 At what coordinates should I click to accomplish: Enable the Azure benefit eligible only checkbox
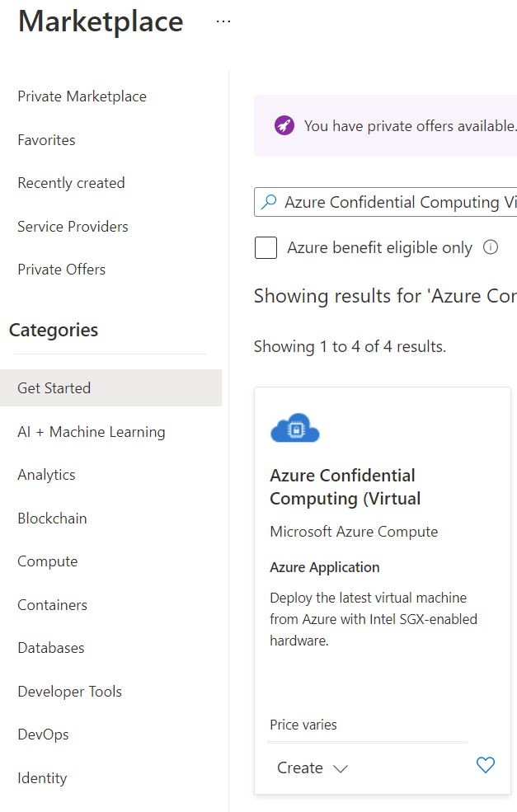tap(266, 245)
